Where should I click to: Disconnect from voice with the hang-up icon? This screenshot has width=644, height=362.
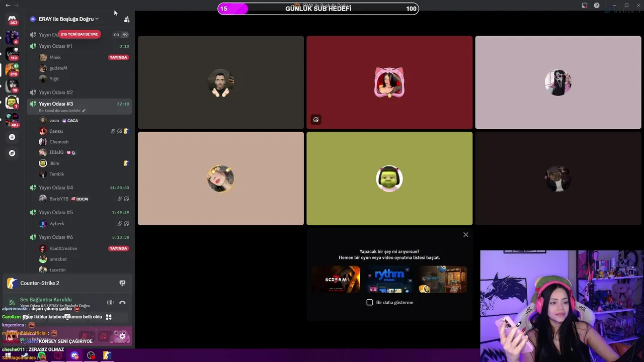(x=122, y=302)
